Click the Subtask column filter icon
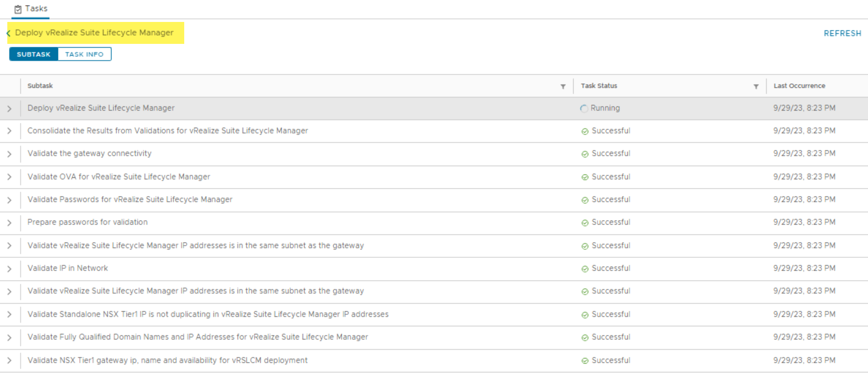The image size is (868, 373). click(x=563, y=86)
